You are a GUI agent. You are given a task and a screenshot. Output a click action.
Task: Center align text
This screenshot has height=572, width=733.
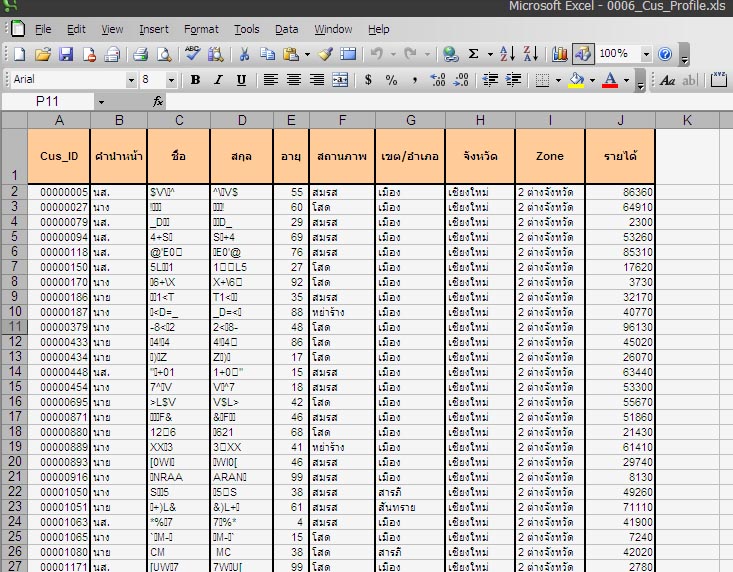(x=294, y=80)
